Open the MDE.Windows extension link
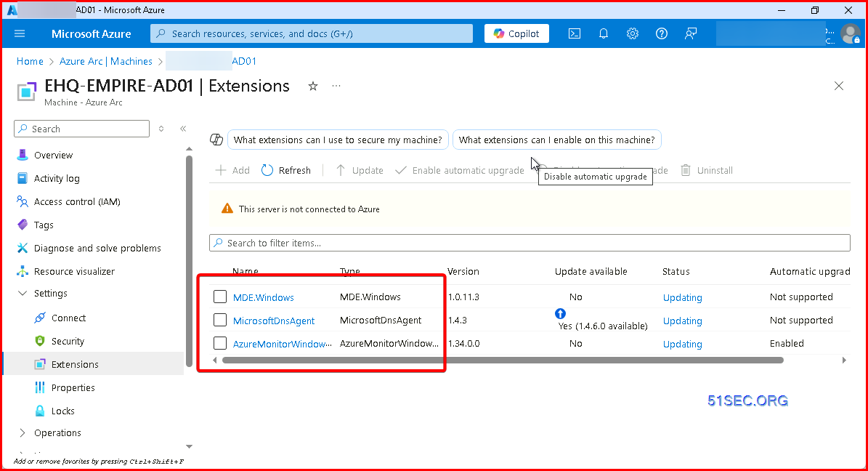The height and width of the screenshot is (471, 868). [x=264, y=297]
